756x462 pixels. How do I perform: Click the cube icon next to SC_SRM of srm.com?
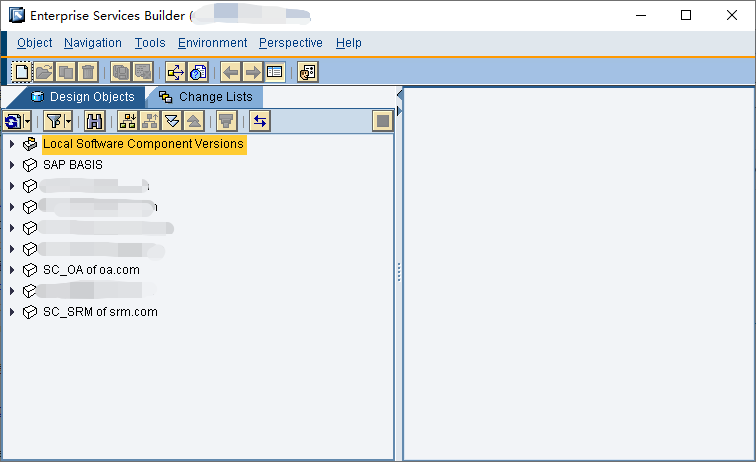click(30, 312)
